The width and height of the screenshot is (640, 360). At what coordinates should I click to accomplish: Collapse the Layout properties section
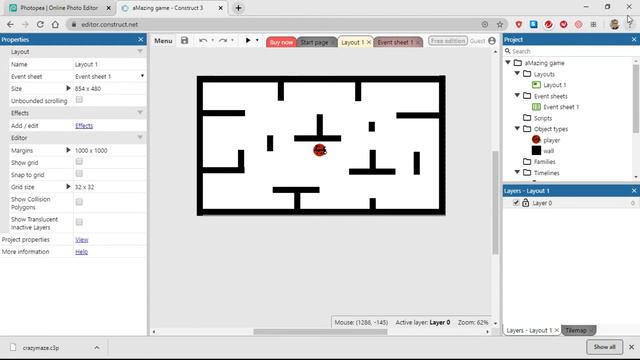click(x=140, y=51)
